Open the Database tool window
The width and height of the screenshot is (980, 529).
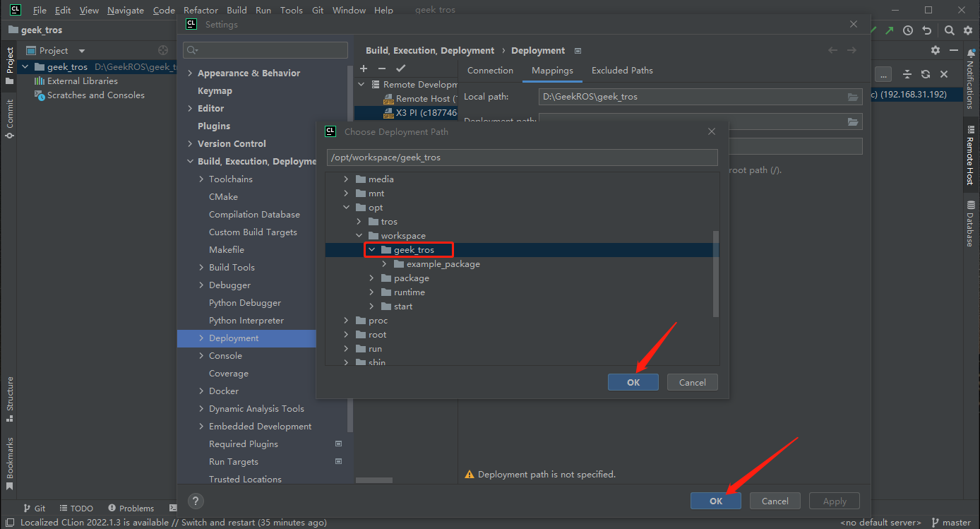971,223
